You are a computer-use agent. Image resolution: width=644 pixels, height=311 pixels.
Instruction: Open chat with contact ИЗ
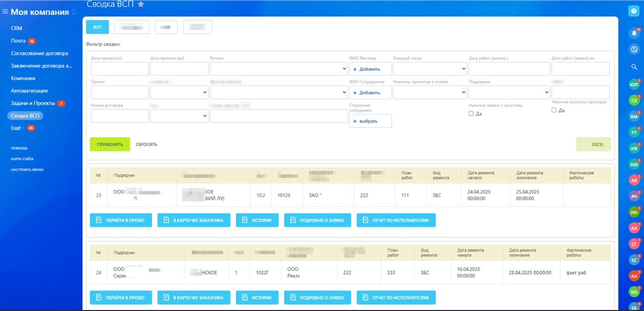[634, 292]
